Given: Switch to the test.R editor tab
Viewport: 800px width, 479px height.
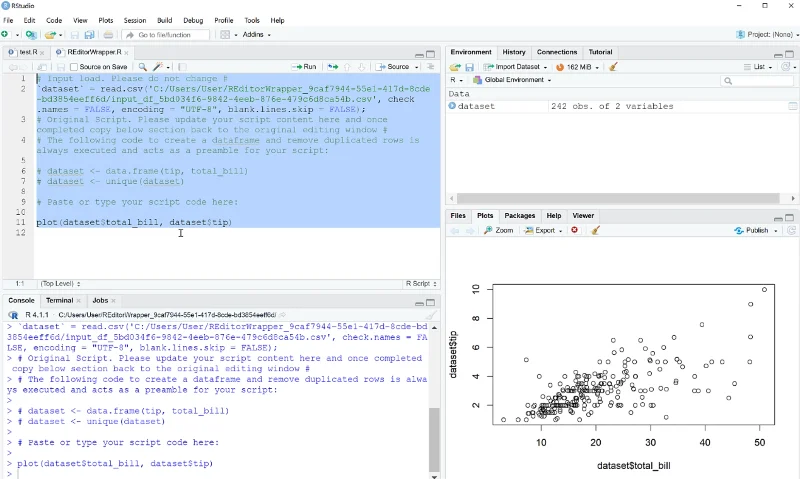Looking at the screenshot, I should click(28, 52).
